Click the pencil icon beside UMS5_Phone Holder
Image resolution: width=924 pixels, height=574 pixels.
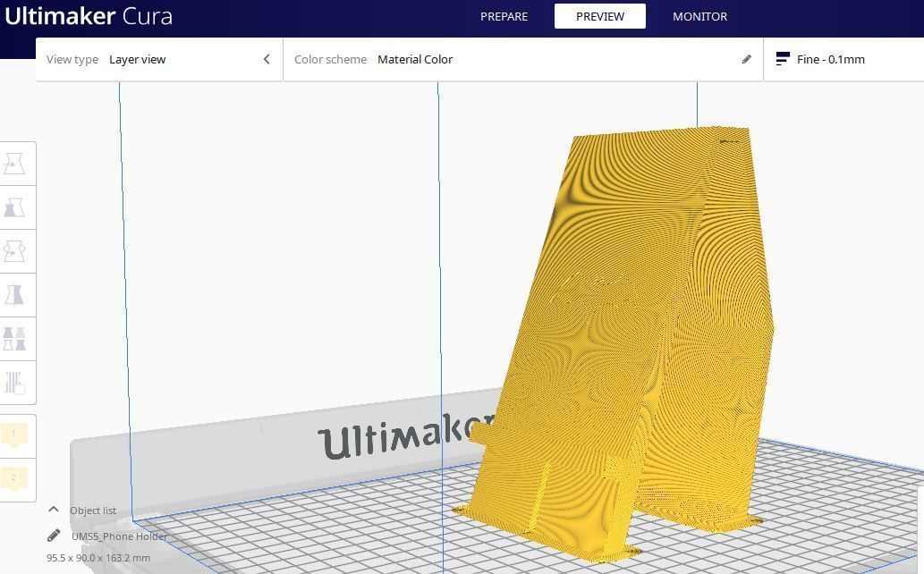54,535
